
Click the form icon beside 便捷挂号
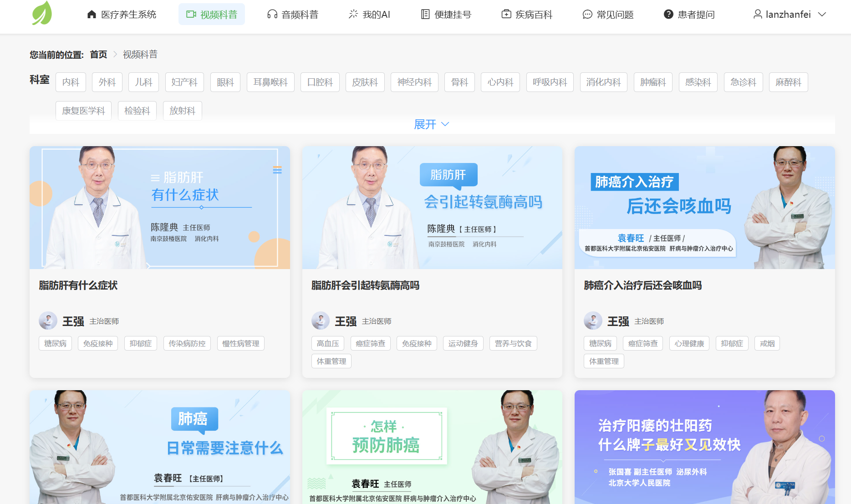coord(425,15)
